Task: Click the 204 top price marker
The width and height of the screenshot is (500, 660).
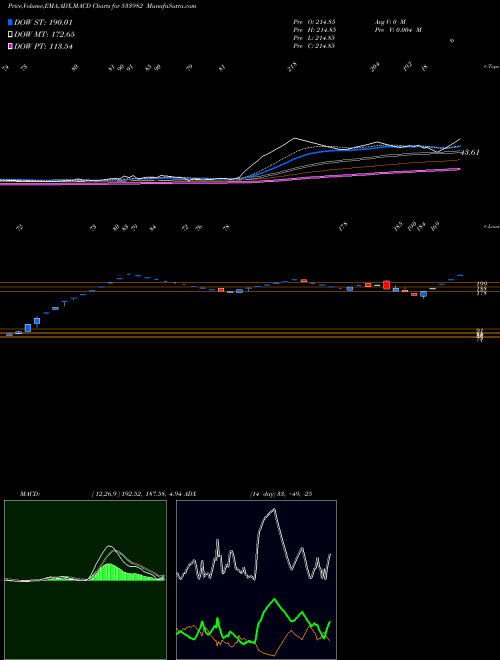Action: click(x=375, y=67)
